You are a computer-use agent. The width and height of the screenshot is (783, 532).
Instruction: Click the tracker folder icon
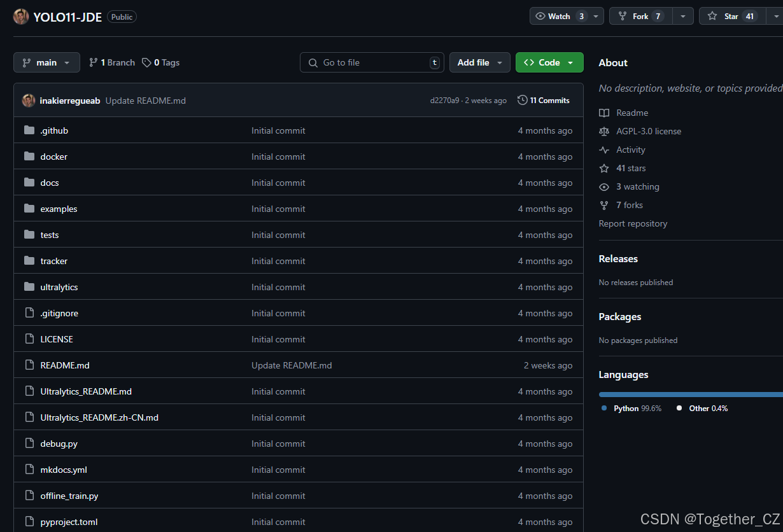(29, 261)
